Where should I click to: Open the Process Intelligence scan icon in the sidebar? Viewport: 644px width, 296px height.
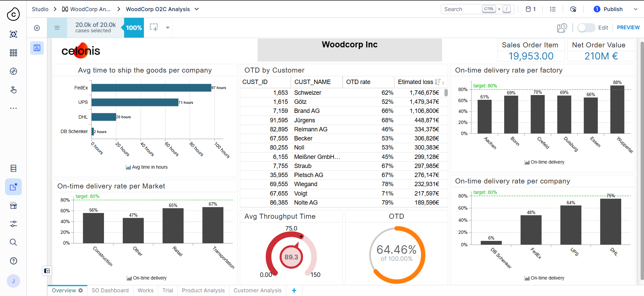click(x=13, y=34)
